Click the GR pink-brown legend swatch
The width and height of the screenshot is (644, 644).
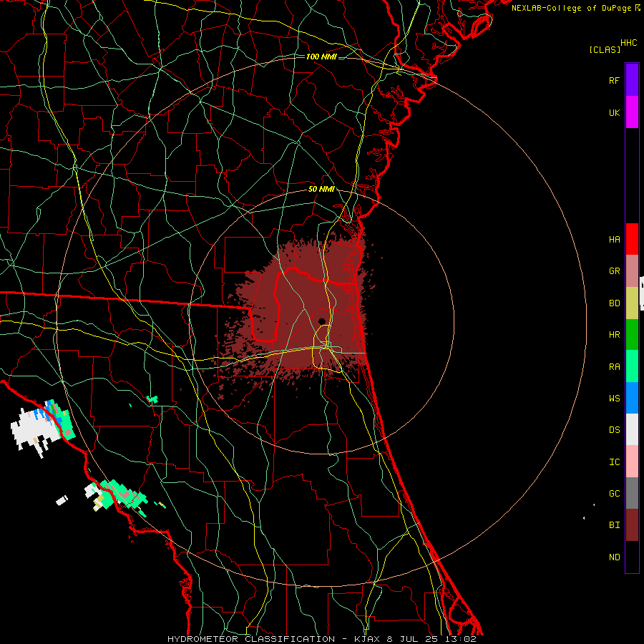click(x=632, y=271)
